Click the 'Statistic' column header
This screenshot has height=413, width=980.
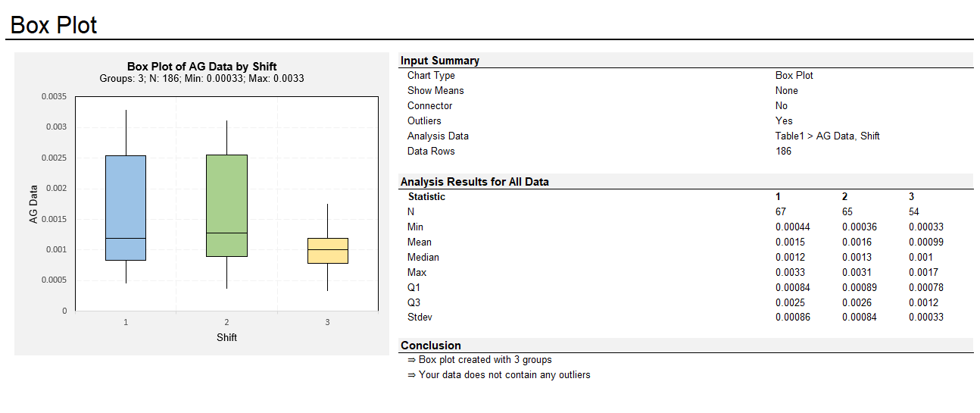pyautogui.click(x=426, y=197)
